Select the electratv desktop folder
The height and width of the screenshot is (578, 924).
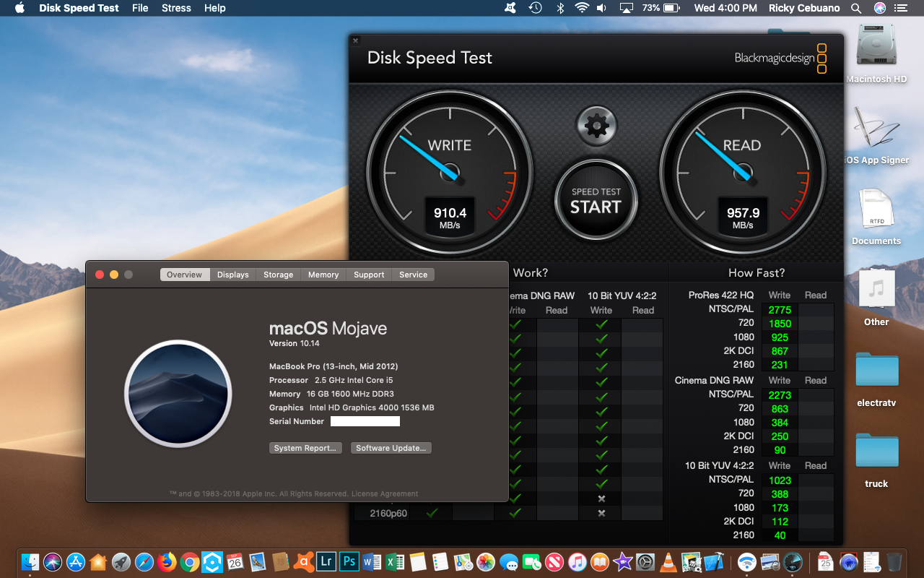(x=876, y=379)
